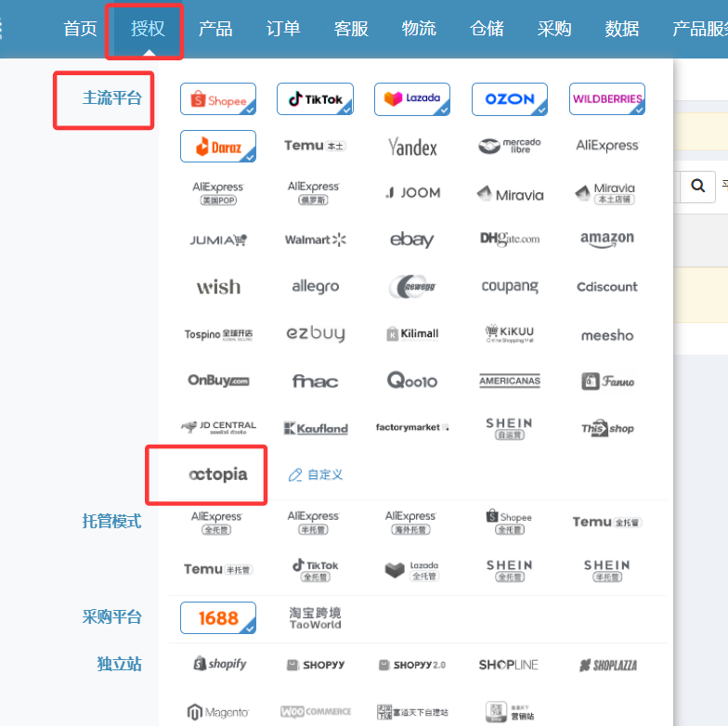Select 淘宝跨境 TaoWorld platform

(316, 618)
